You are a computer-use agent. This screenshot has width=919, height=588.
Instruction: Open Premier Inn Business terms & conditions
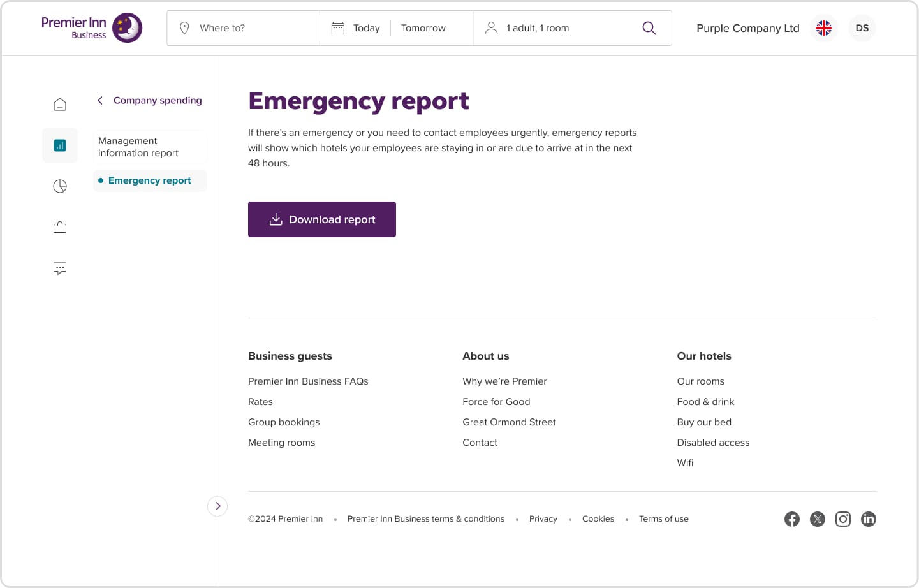(x=426, y=519)
